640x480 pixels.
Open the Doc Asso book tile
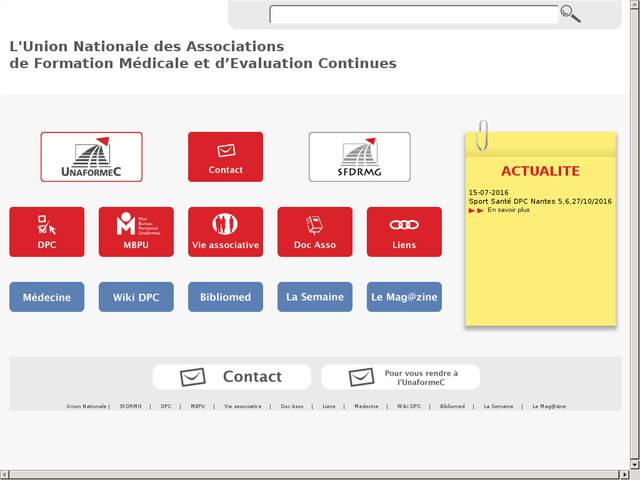tap(315, 232)
